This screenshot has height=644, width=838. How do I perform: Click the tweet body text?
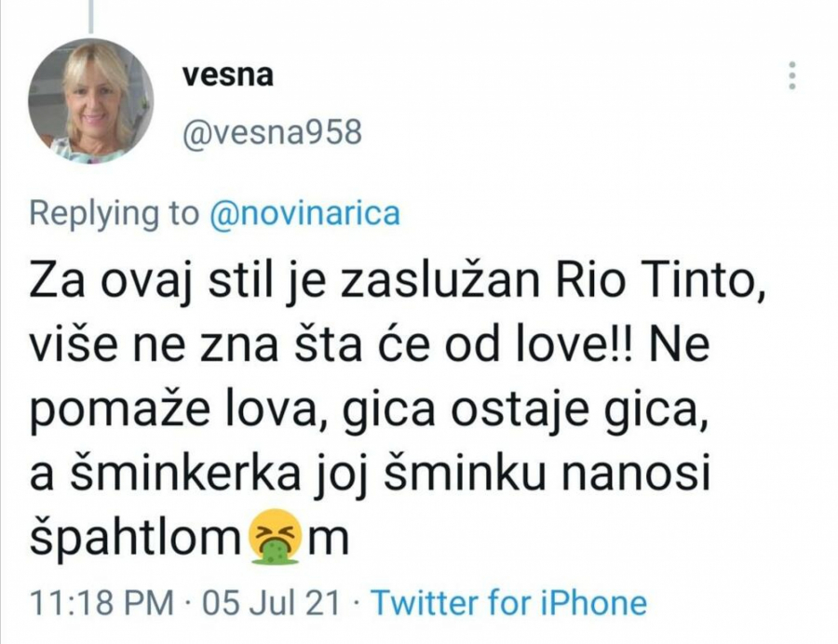[372, 400]
